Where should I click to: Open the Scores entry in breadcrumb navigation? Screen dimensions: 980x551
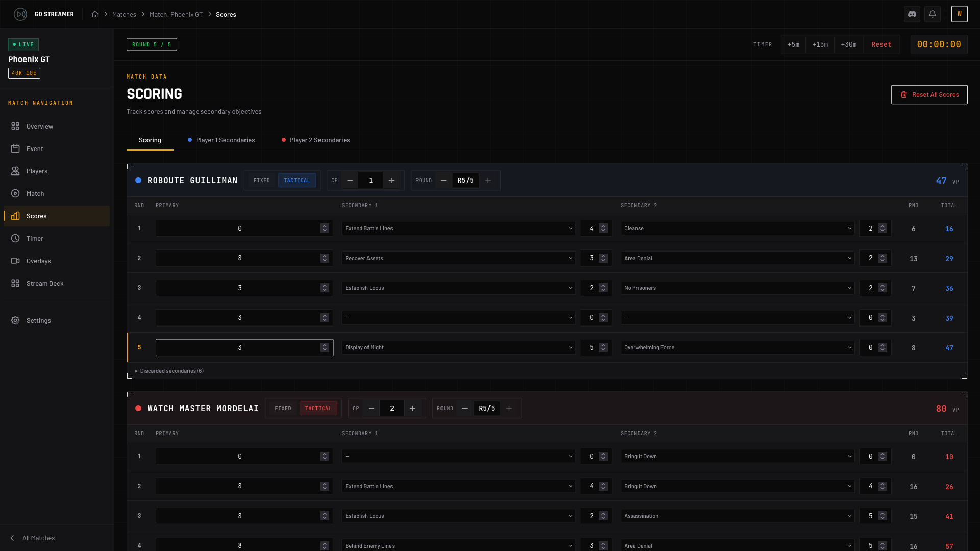click(x=226, y=14)
